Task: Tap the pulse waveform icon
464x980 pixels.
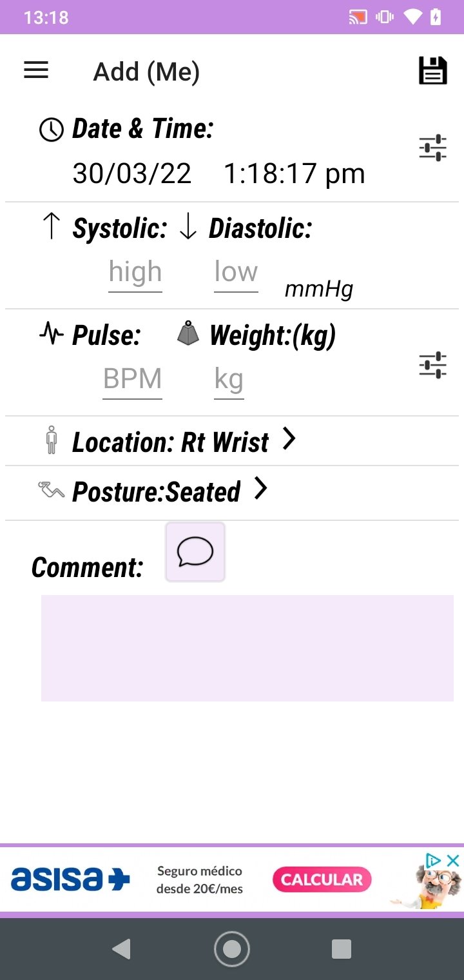Action: [x=52, y=334]
